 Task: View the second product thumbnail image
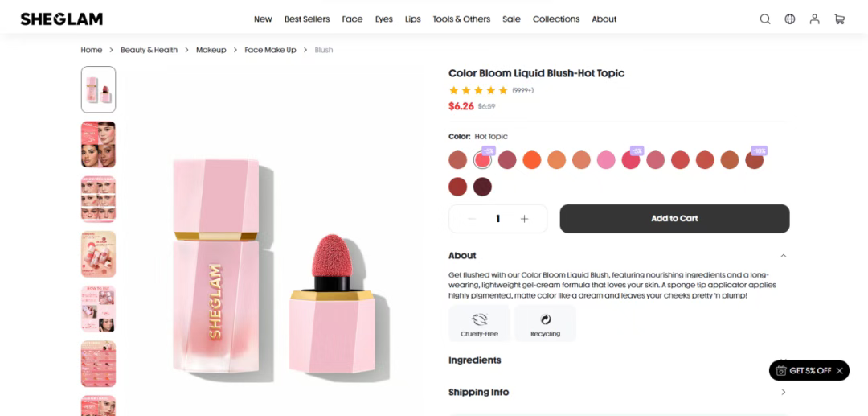click(x=98, y=144)
